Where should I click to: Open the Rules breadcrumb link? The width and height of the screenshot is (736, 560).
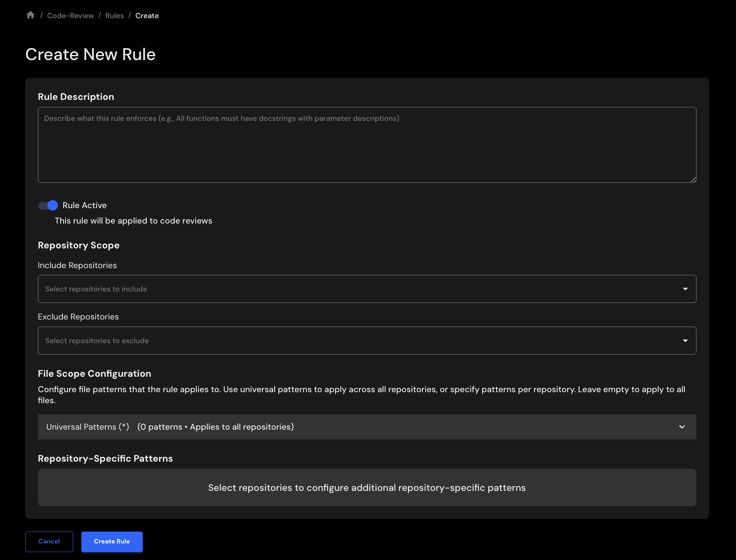115,16
